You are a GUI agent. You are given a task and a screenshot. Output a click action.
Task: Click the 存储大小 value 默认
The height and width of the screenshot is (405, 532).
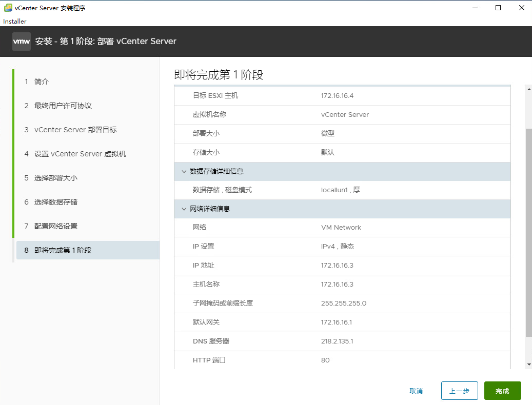pyautogui.click(x=328, y=152)
